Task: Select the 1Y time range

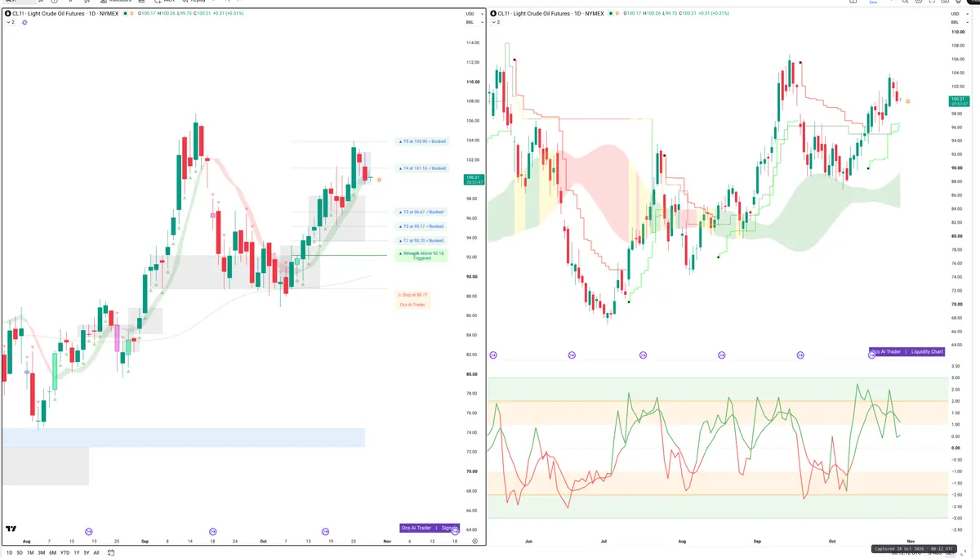Action: tap(77, 553)
